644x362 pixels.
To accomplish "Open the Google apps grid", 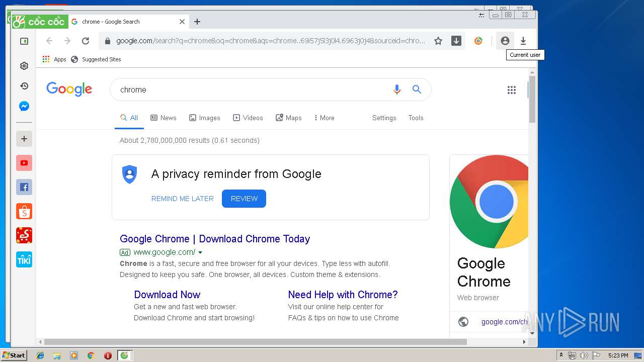I will pyautogui.click(x=512, y=90).
